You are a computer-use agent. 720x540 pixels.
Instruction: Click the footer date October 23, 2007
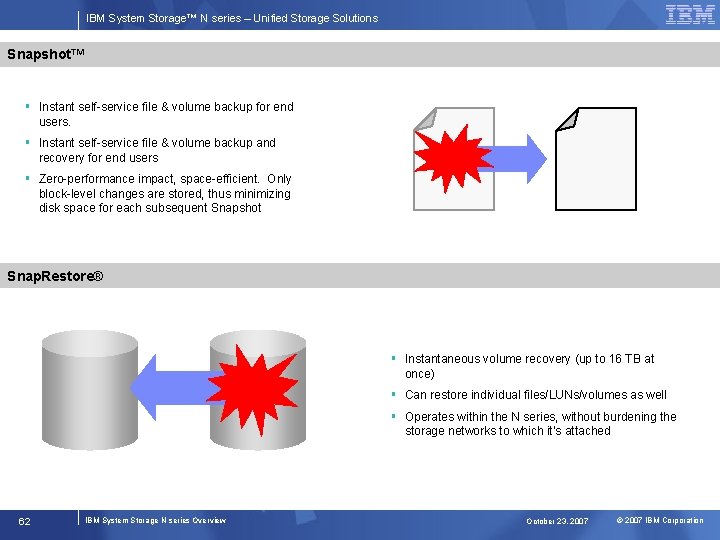coord(557,521)
